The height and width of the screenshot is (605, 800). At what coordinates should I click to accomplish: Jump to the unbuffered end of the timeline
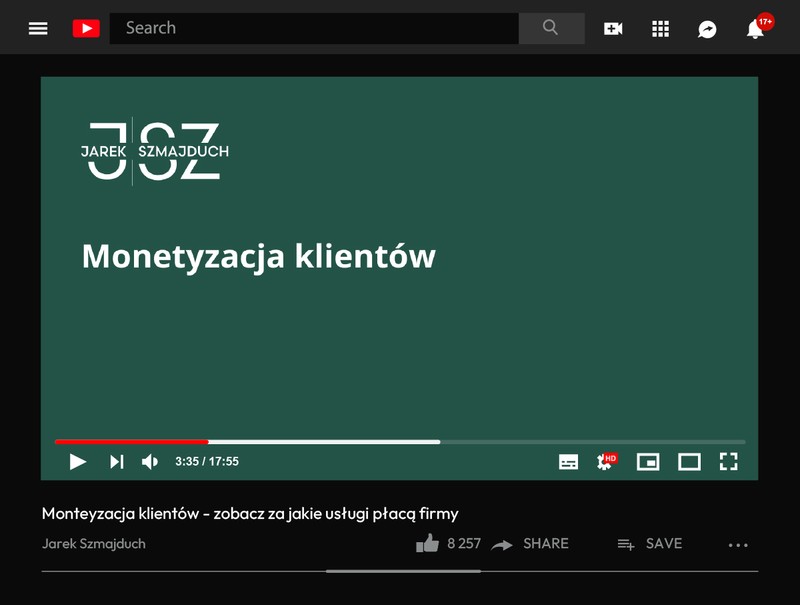593,442
